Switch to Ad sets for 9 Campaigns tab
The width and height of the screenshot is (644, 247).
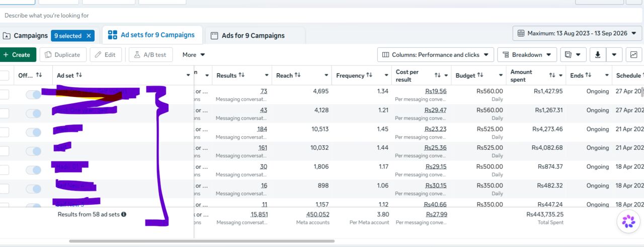tap(152, 35)
